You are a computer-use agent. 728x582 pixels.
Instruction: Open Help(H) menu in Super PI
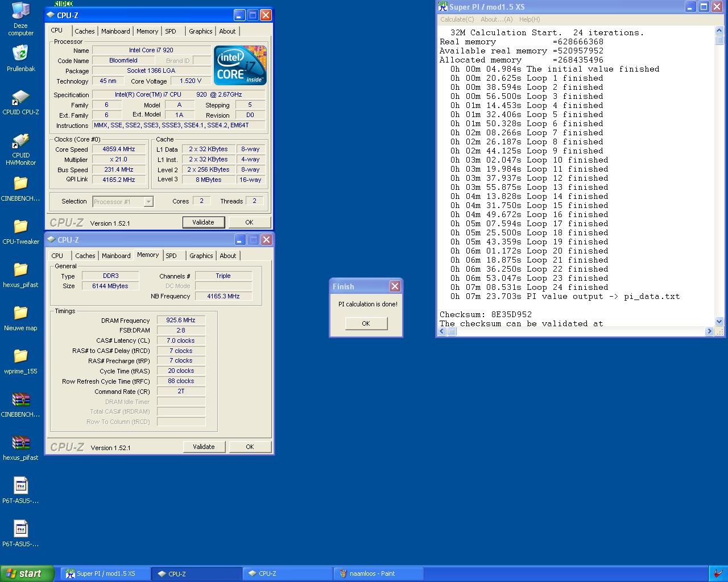pos(530,19)
